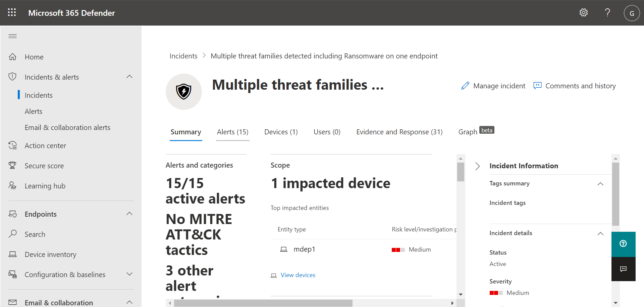This screenshot has width=644, height=307.
Task: Open the feedback chat icon button
Action: pos(623,269)
